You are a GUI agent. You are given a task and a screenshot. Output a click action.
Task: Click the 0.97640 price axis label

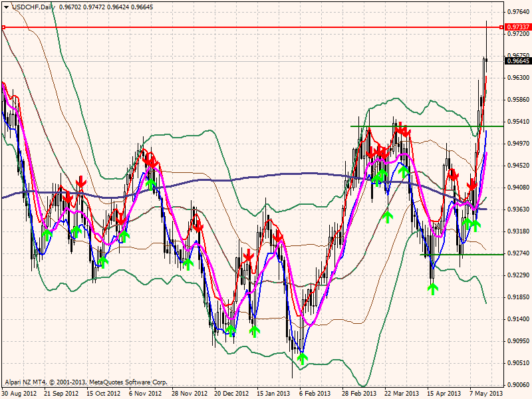point(518,12)
